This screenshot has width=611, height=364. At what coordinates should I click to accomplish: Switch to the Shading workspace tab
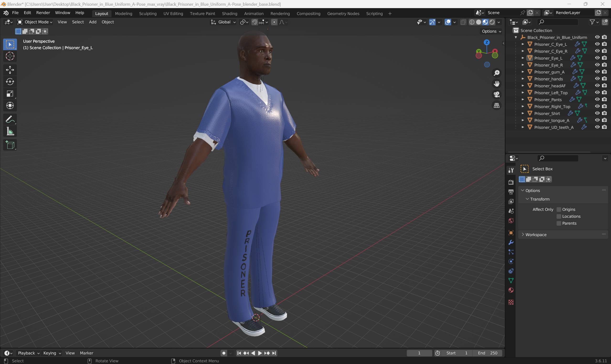tap(229, 14)
